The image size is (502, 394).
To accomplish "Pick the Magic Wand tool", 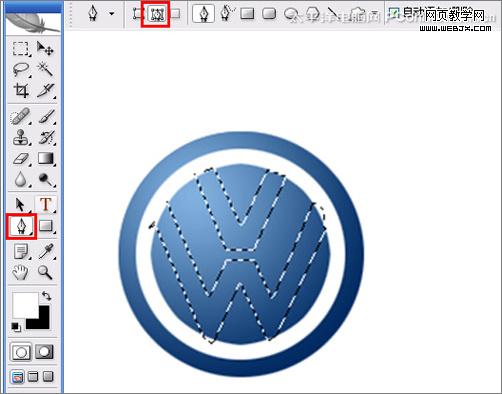I will pos(45,69).
